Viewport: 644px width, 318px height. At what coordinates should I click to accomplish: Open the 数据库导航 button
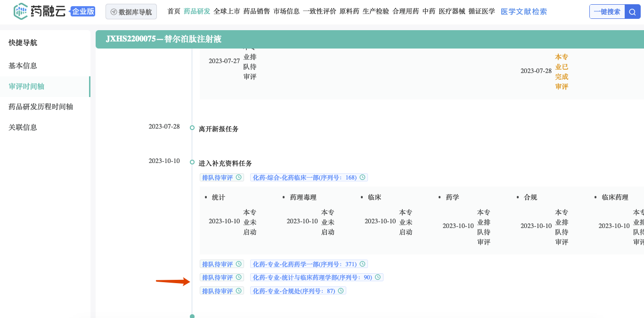click(131, 12)
